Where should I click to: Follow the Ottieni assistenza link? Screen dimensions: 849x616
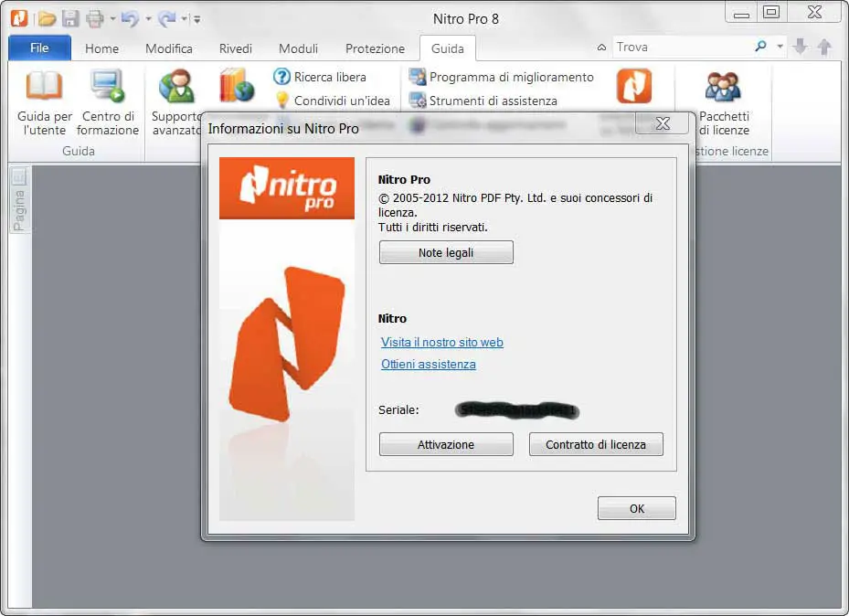click(x=429, y=365)
